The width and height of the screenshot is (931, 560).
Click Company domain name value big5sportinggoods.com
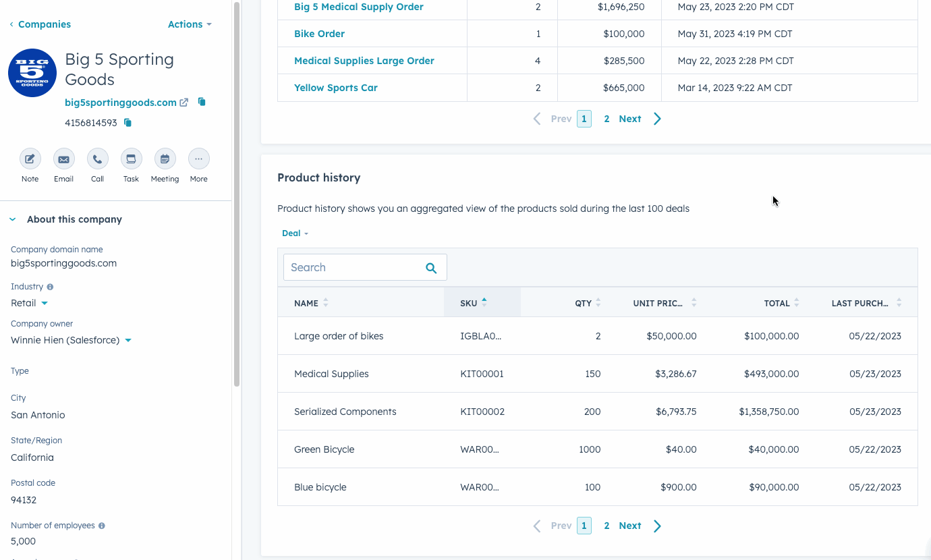[63, 263]
